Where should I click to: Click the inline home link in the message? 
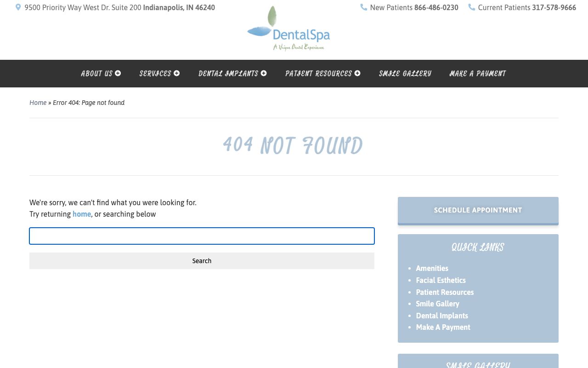[82, 214]
